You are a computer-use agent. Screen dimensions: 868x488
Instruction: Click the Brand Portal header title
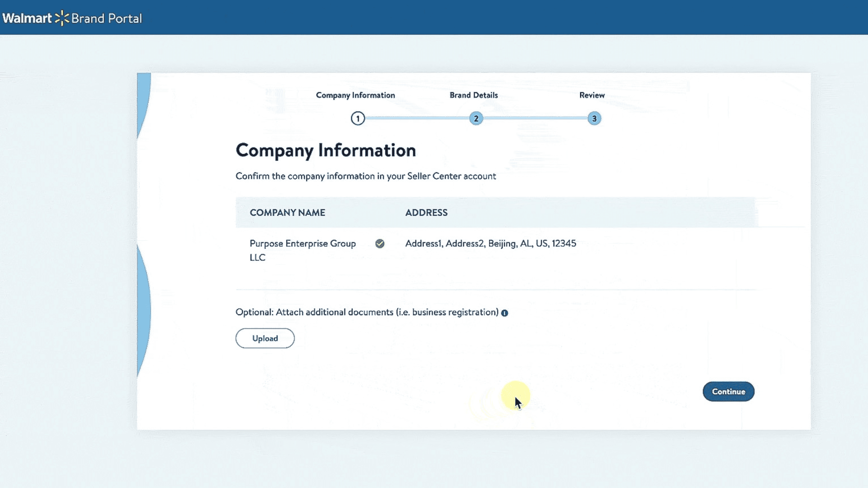(x=106, y=19)
